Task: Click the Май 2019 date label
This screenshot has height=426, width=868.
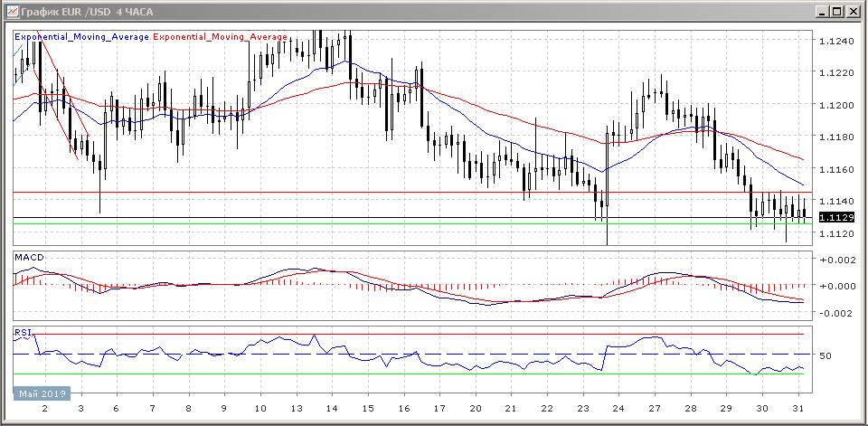Action: point(41,394)
